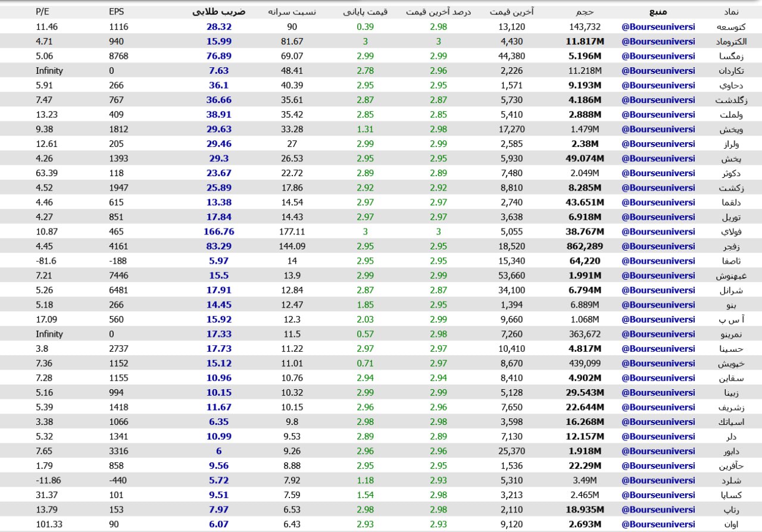Sort by the ضریب طلایی column header

(x=211, y=11)
